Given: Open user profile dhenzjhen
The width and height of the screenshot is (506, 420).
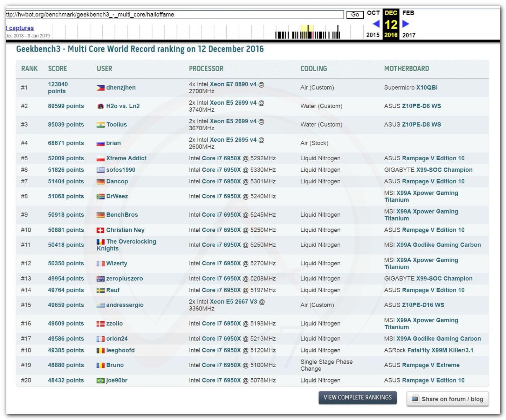Looking at the screenshot, I should click(x=121, y=88).
